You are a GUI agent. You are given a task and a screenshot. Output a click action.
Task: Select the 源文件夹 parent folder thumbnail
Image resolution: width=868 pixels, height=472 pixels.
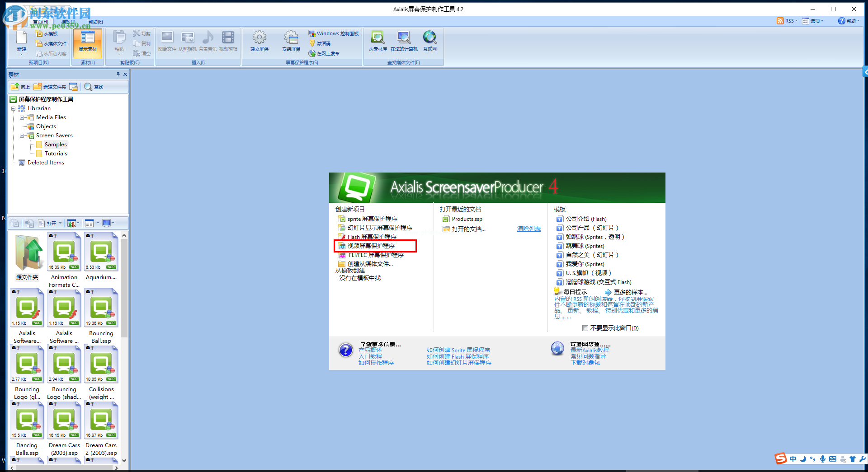[x=27, y=257]
